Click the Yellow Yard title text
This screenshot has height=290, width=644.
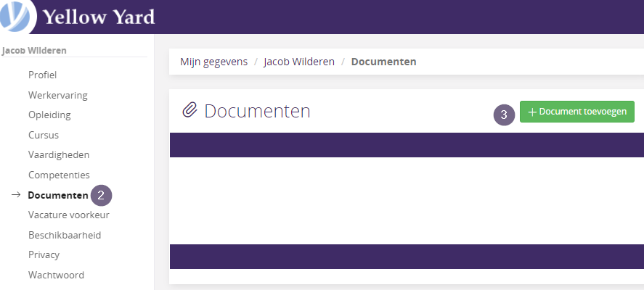99,17
